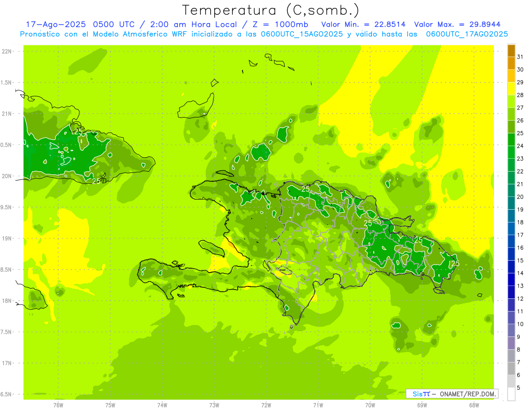Click the '69W' longitude label
This screenshot has height=411, width=532.
(x=422, y=405)
